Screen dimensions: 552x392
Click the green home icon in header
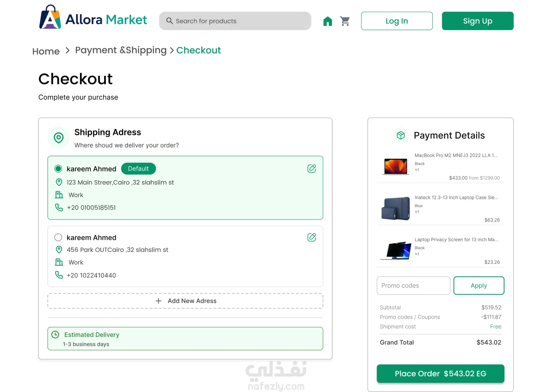pyautogui.click(x=327, y=21)
